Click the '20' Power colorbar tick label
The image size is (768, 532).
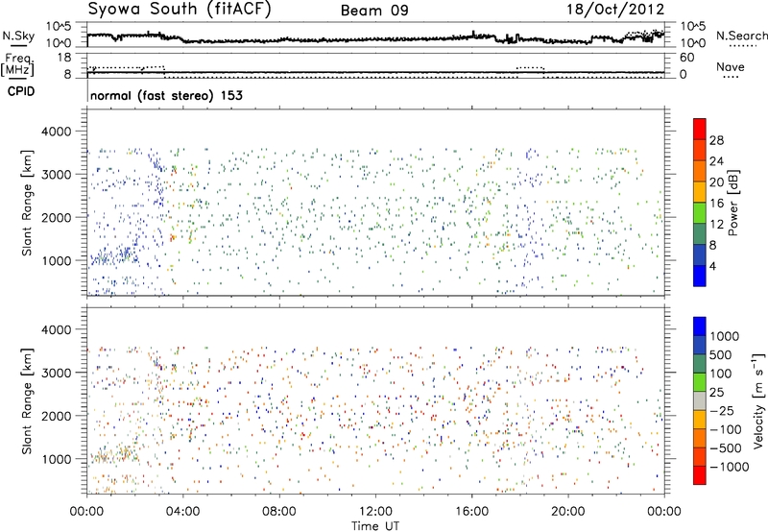(x=716, y=182)
